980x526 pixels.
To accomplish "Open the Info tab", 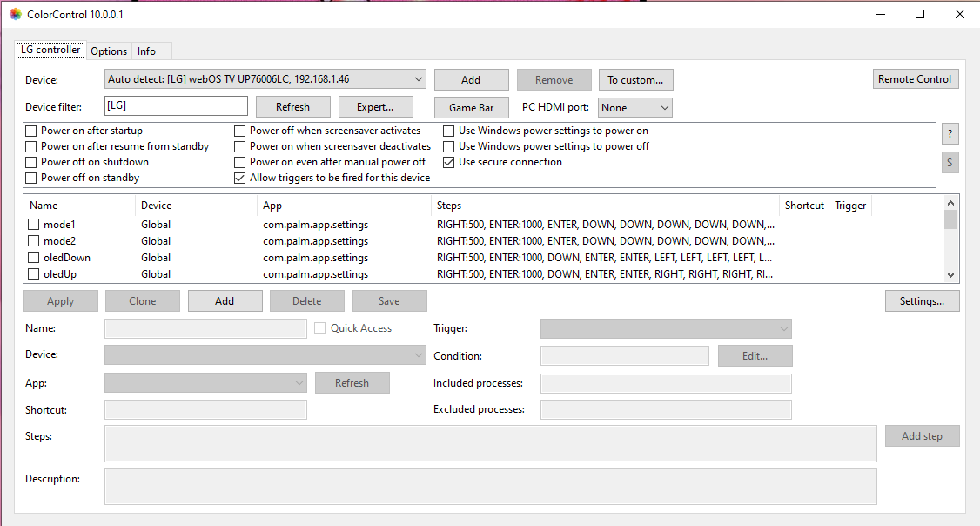I will 146,51.
